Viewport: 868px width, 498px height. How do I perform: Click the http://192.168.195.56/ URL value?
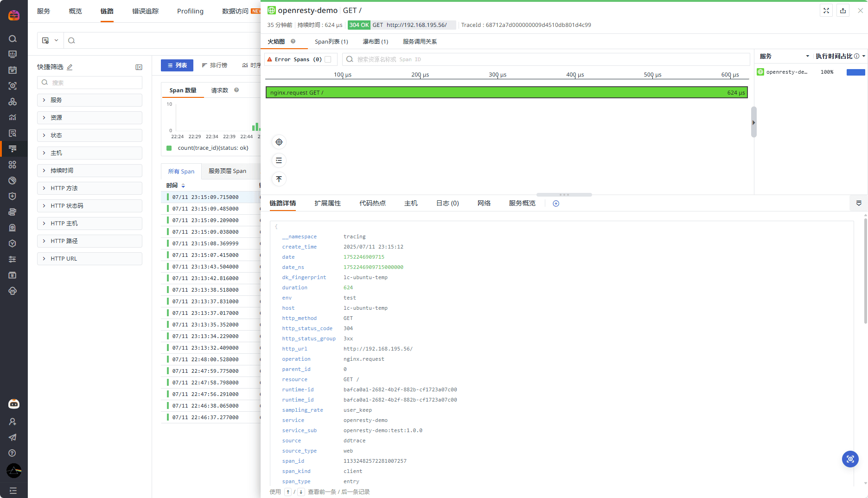[378, 349]
